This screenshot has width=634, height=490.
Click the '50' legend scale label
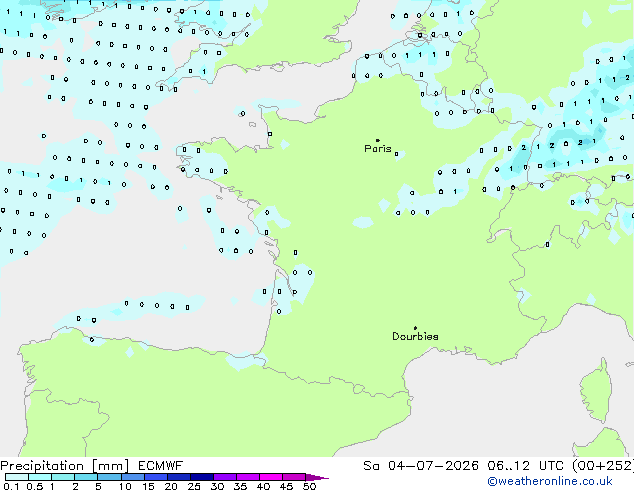pyautogui.click(x=309, y=486)
